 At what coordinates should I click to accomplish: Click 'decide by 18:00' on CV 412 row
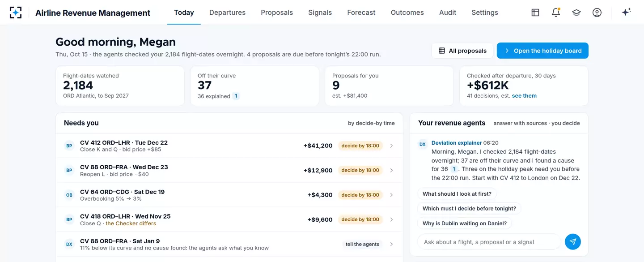click(360, 146)
